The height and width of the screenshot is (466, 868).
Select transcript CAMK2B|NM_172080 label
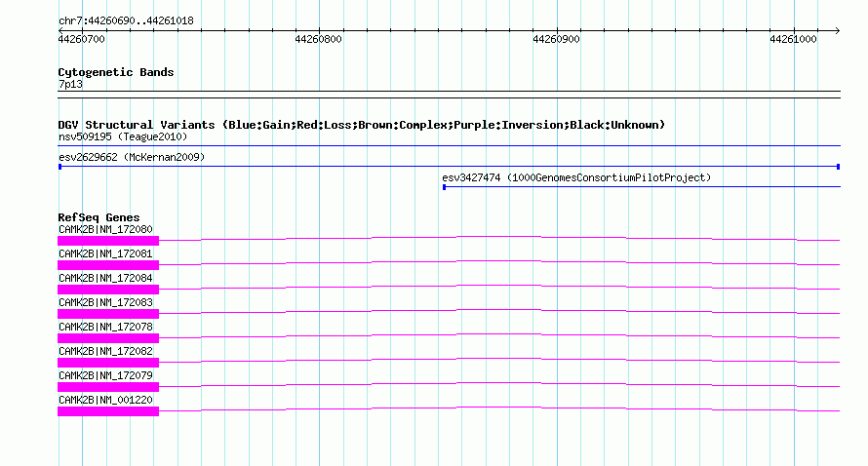pos(105,229)
